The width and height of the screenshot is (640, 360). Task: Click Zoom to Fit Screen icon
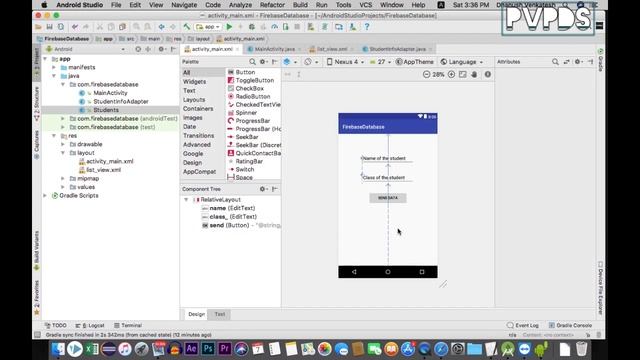[462, 74]
